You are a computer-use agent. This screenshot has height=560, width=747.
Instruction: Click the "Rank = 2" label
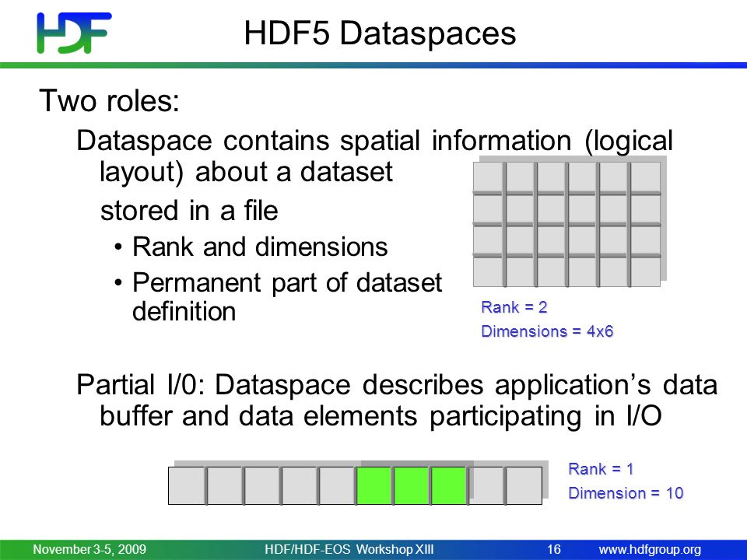click(x=514, y=307)
